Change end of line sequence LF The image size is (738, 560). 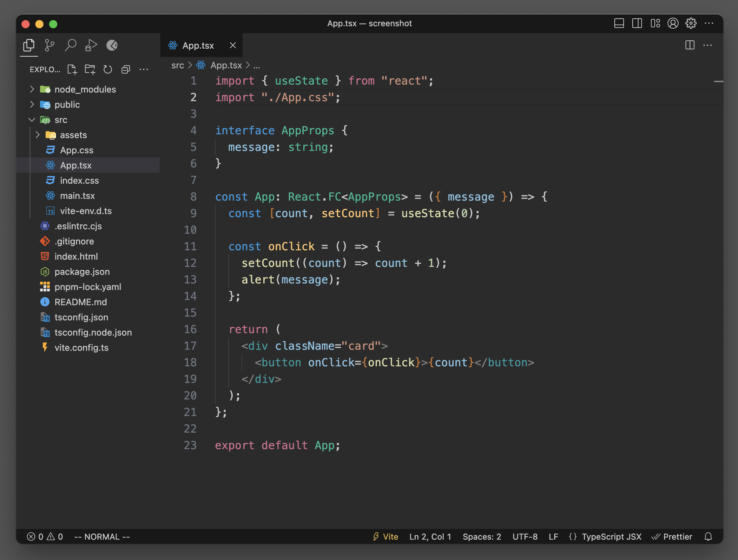[553, 537]
